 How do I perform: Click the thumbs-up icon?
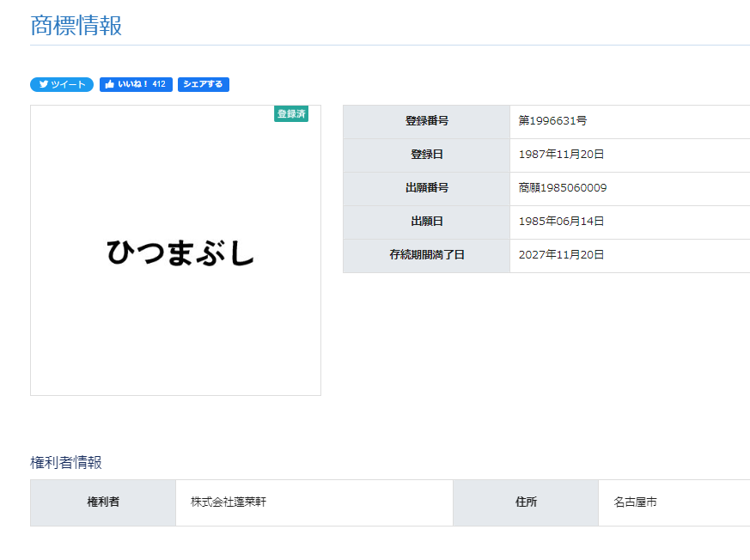pos(109,84)
